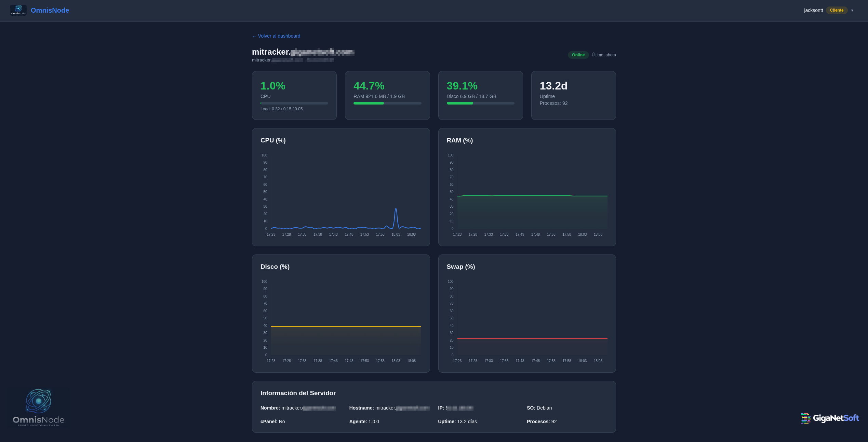The width and height of the screenshot is (868, 442).
Task: Click Procesos: 92 in Uptime card
Action: [x=553, y=103]
